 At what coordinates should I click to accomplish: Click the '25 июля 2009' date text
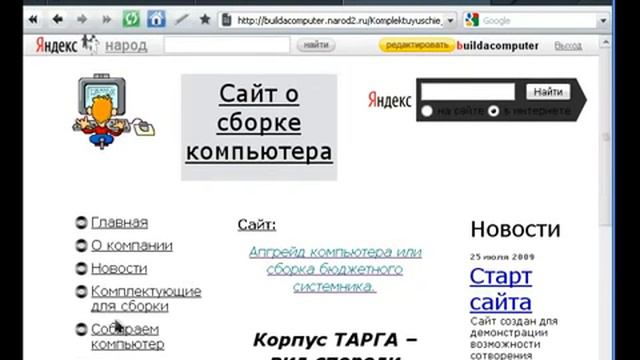[502, 257]
